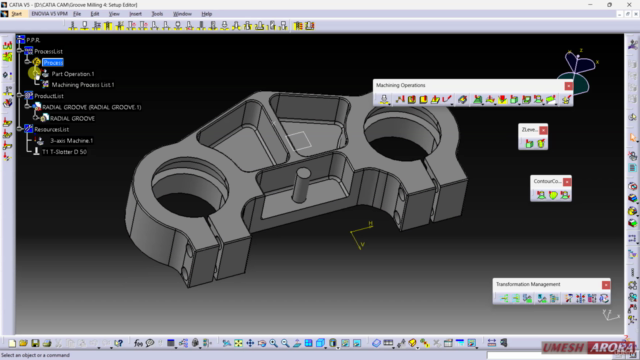The image size is (640, 360).
Task: Click the first axial machining icon in top toolbar
Action: click(x=73, y=26)
